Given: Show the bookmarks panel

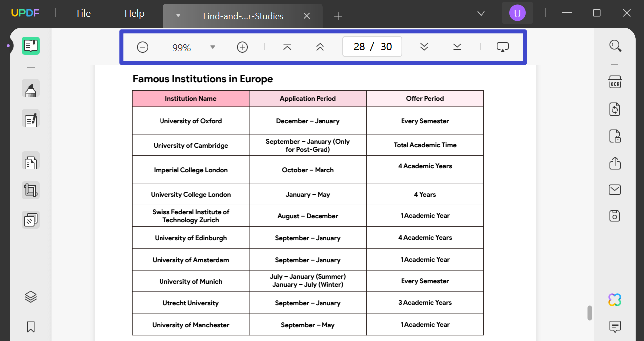Looking at the screenshot, I should [x=31, y=326].
